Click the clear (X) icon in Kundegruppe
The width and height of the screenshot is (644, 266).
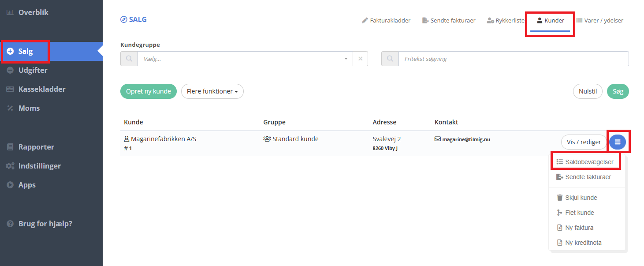click(x=360, y=59)
